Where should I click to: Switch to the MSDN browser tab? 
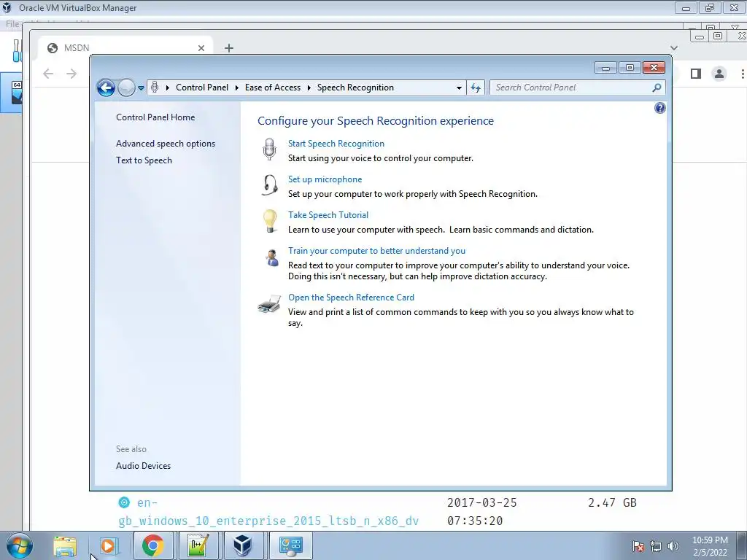pyautogui.click(x=124, y=47)
